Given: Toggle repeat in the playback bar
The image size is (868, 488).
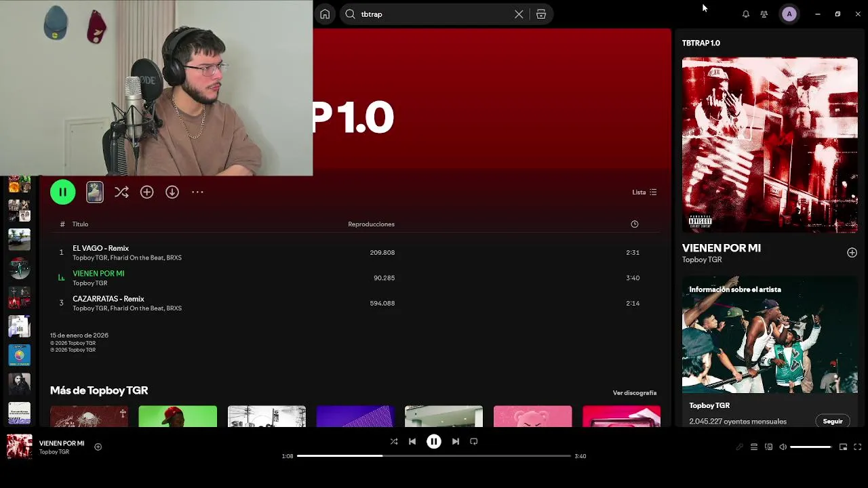Looking at the screenshot, I should point(474,442).
